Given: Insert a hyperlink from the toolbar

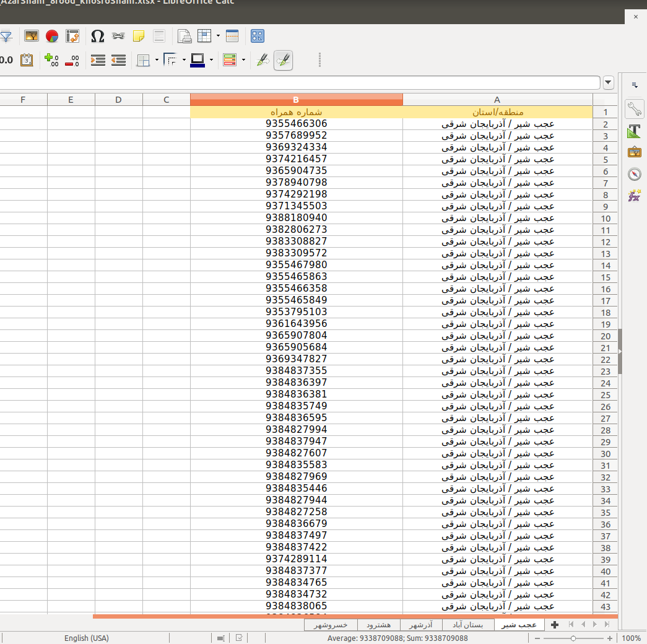Looking at the screenshot, I should point(118,36).
